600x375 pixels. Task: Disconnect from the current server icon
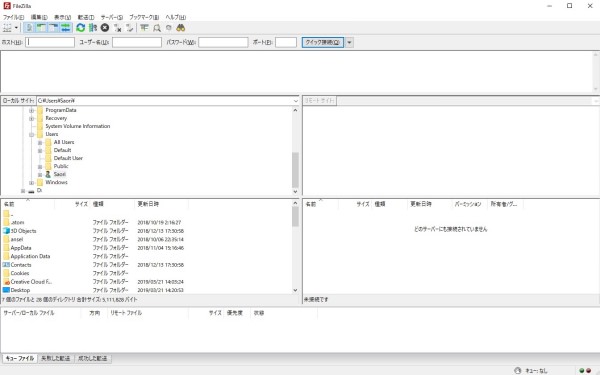117,28
